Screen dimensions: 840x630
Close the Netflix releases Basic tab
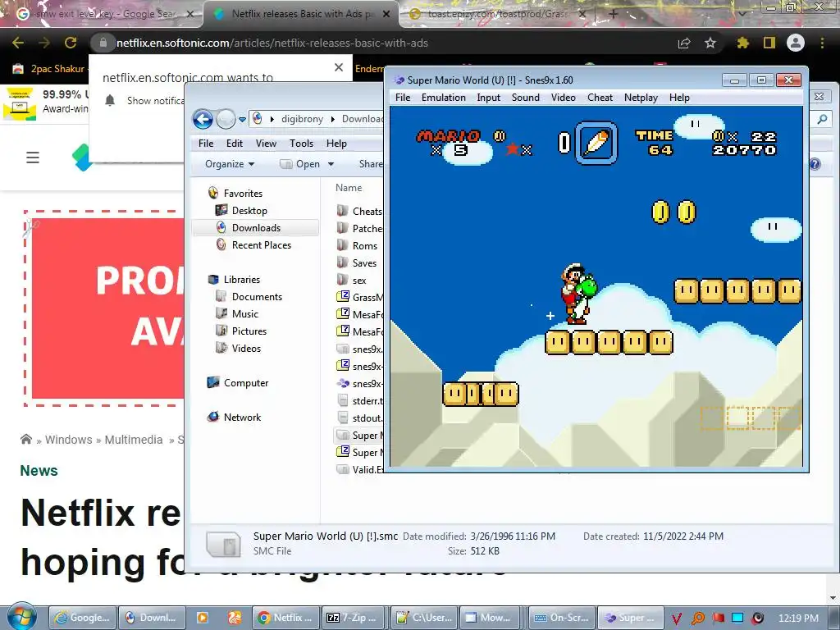(386, 14)
